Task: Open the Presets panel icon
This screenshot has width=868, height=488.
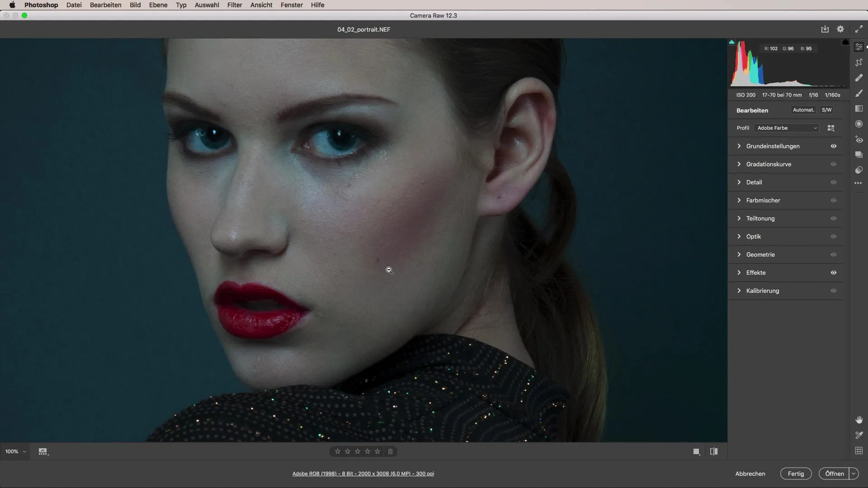Action: 859,170
